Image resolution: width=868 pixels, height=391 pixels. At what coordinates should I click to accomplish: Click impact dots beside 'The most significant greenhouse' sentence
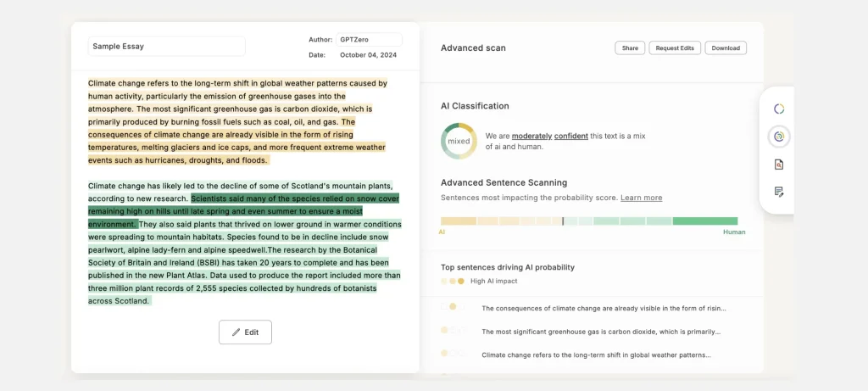(453, 330)
